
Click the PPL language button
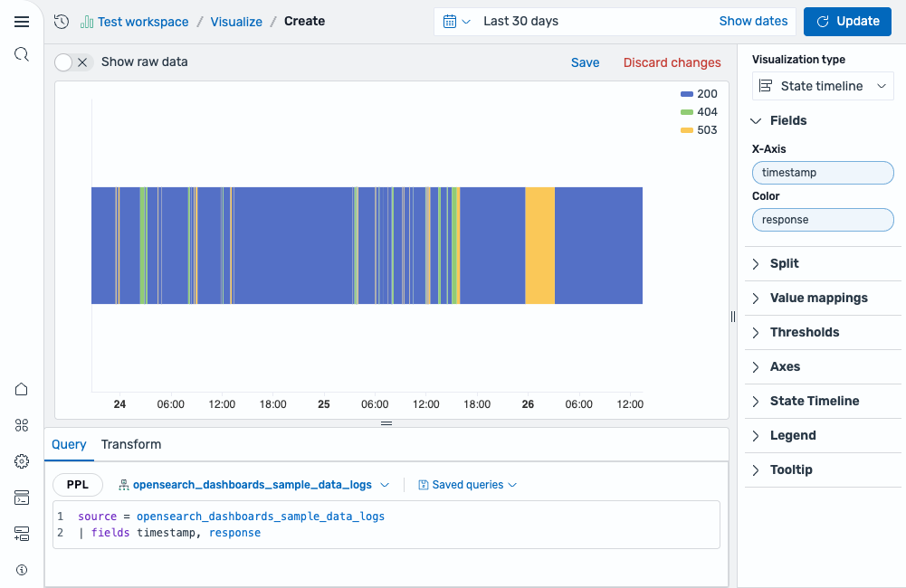tap(78, 485)
